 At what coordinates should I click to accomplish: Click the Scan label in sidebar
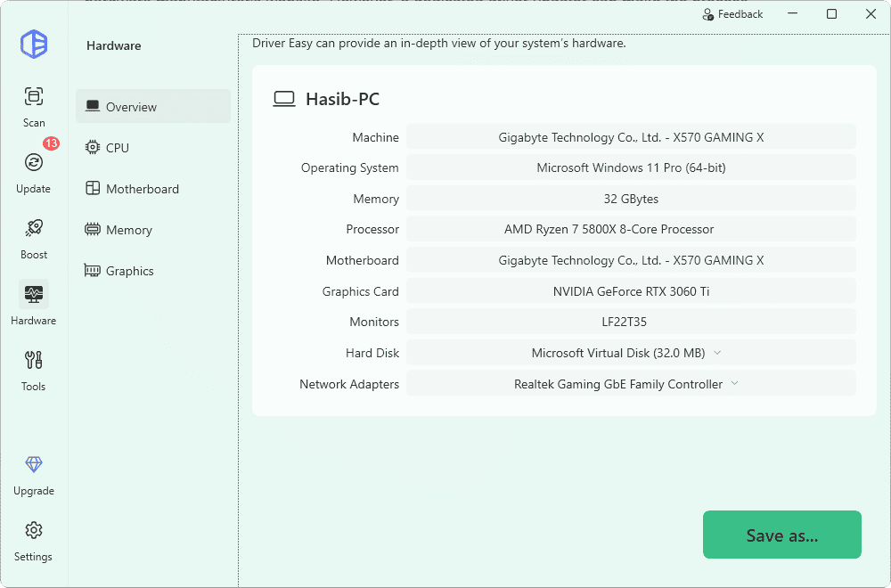coord(34,123)
